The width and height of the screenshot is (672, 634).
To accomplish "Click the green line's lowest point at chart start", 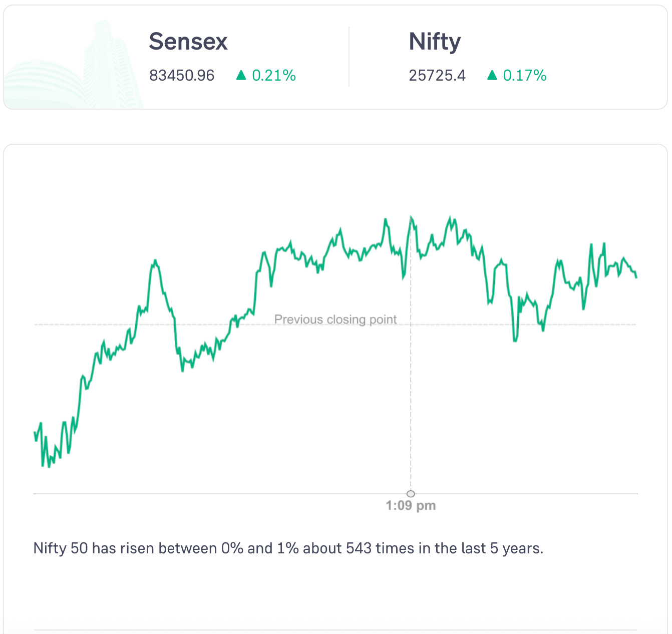I will pyautogui.click(x=49, y=466).
